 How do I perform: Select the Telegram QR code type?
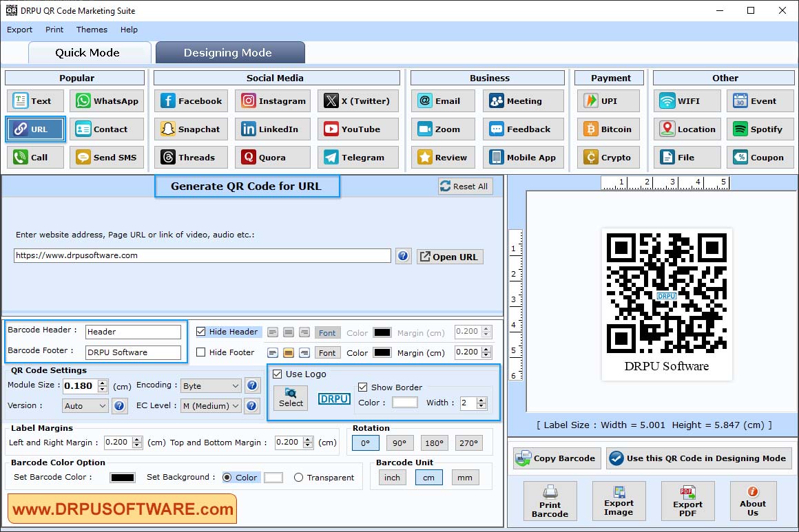357,158
